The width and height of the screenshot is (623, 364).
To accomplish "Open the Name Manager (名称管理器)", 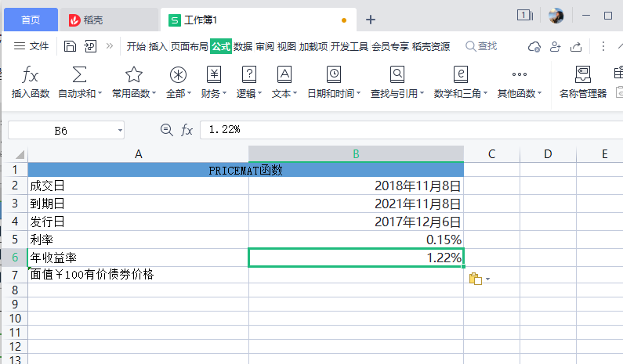I will (x=583, y=82).
